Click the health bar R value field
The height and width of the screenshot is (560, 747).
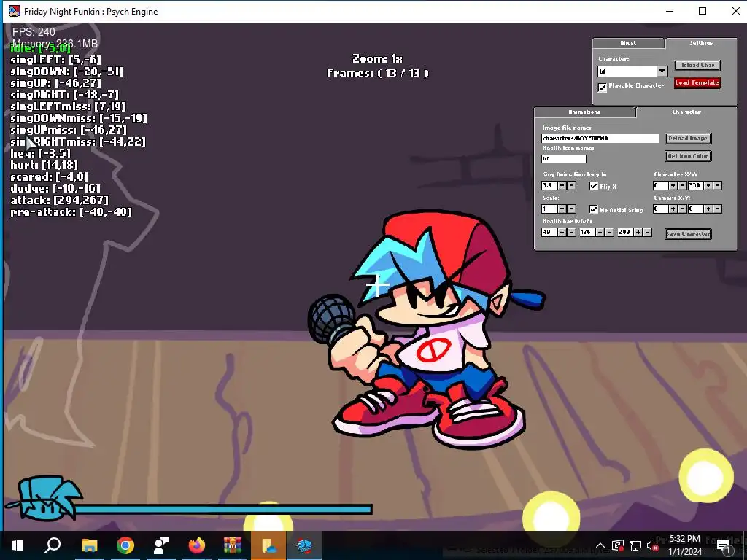click(x=549, y=233)
